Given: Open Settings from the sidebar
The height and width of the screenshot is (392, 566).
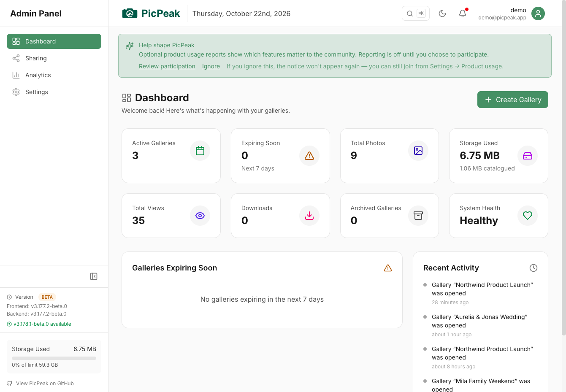Looking at the screenshot, I should click(x=54, y=92).
